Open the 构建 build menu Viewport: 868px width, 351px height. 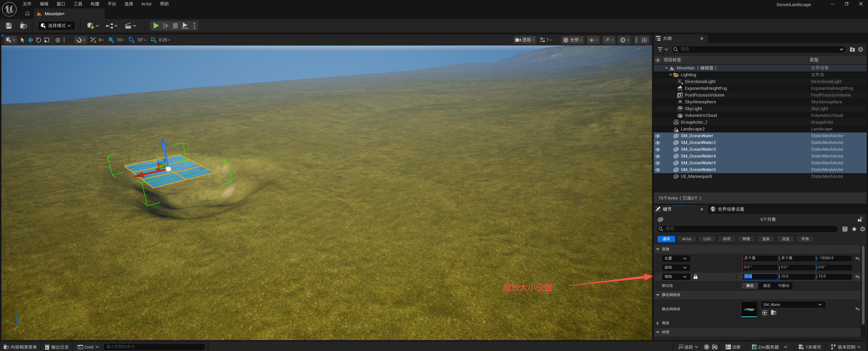[x=95, y=4]
